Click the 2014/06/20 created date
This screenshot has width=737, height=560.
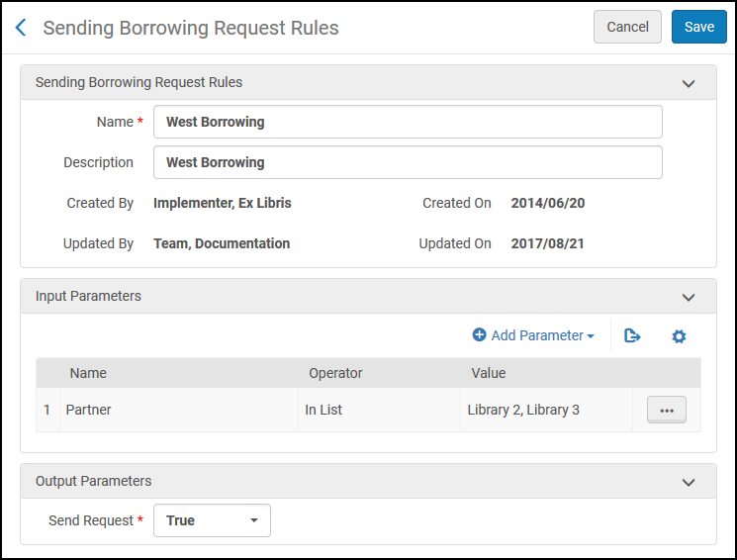pos(548,203)
